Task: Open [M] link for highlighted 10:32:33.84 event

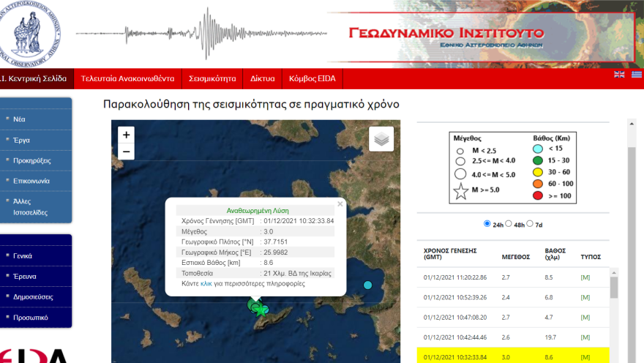Action: tap(585, 357)
